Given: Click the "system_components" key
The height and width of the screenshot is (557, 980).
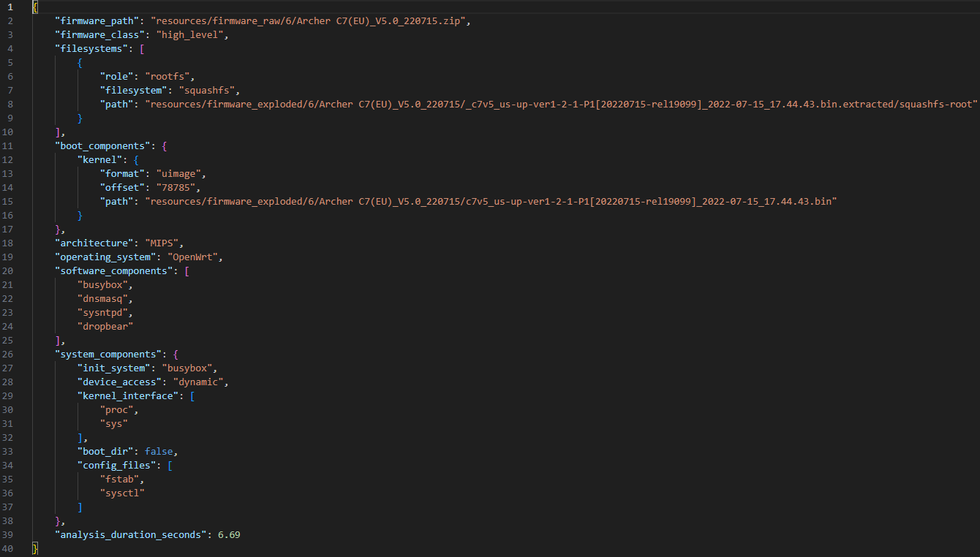Looking at the screenshot, I should click(x=109, y=354).
